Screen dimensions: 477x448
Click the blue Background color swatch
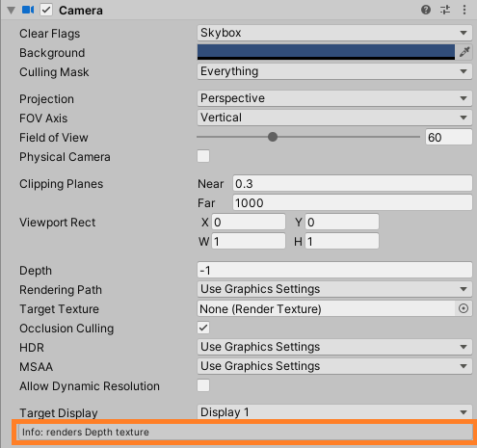(326, 52)
